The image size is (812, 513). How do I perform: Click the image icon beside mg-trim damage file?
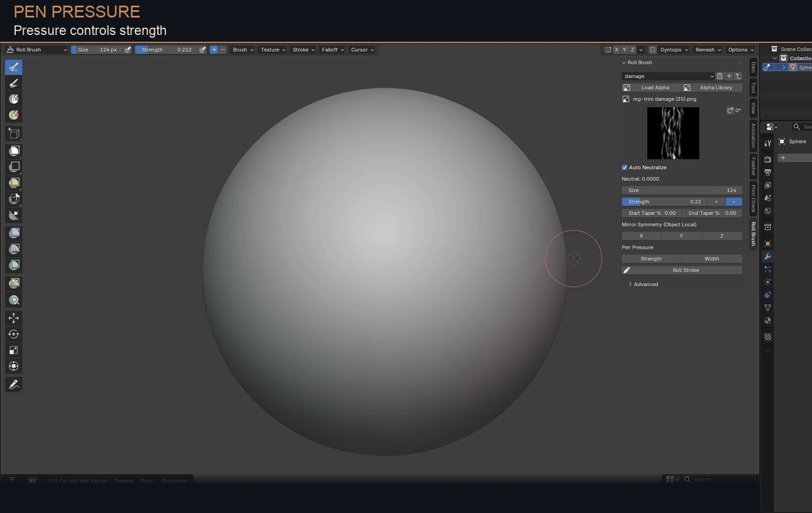pos(626,99)
